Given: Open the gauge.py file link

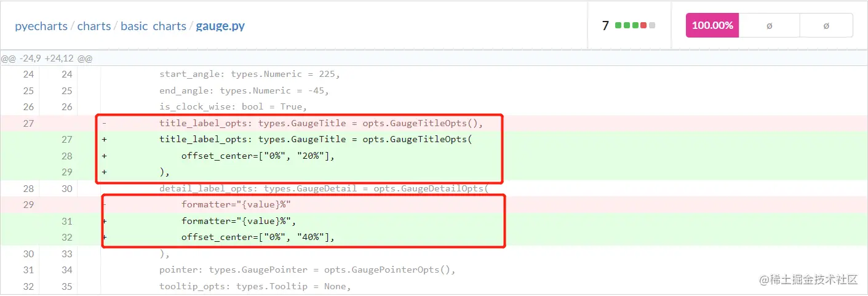Looking at the screenshot, I should [220, 26].
